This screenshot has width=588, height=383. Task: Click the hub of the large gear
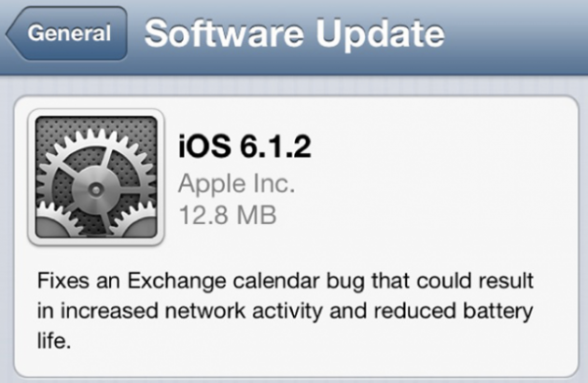(x=96, y=190)
